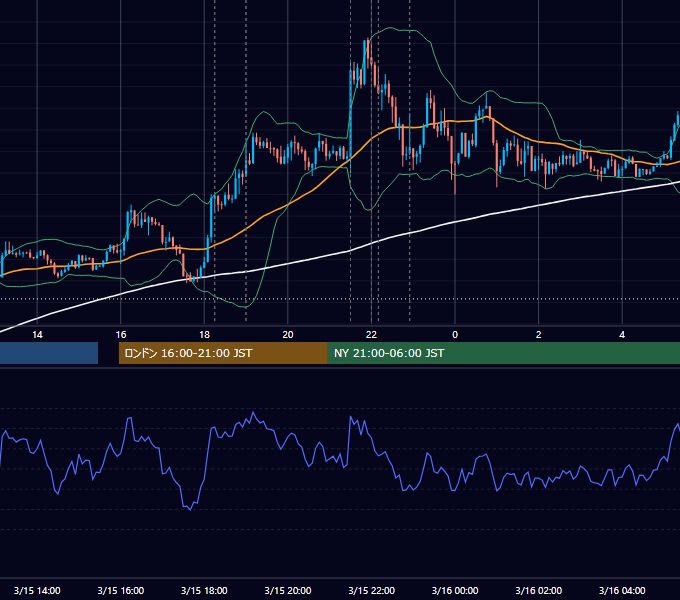This screenshot has height=600, width=680.
Task: Click the unlabeled blue session bar
Action: 49,353
